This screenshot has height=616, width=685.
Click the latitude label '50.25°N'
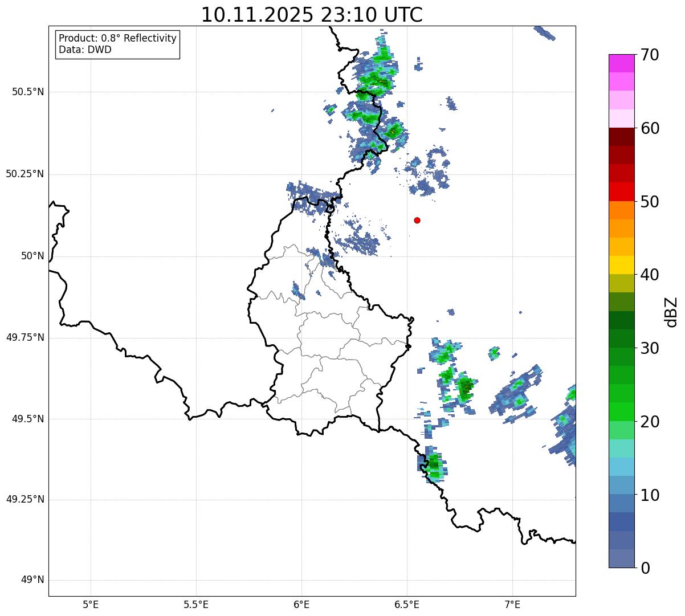[x=25, y=174]
